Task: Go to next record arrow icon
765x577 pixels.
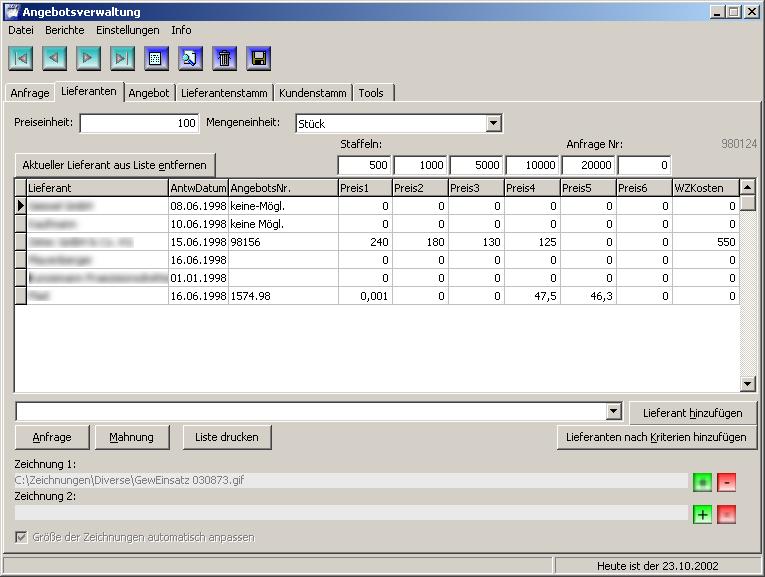Action: click(x=88, y=59)
